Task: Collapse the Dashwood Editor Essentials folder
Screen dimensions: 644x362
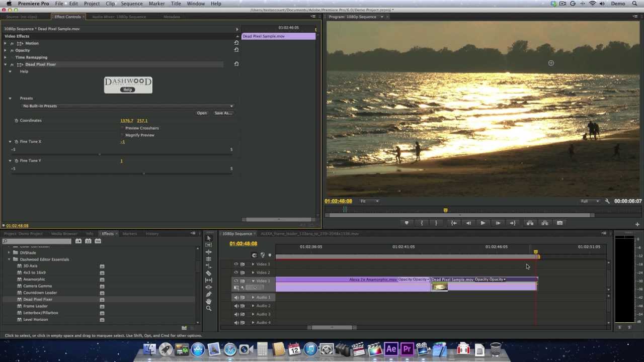Action: pyautogui.click(x=9, y=259)
